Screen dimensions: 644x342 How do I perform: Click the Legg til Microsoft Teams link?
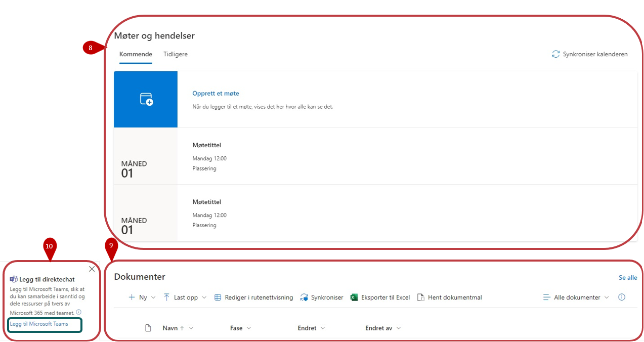[39, 324]
